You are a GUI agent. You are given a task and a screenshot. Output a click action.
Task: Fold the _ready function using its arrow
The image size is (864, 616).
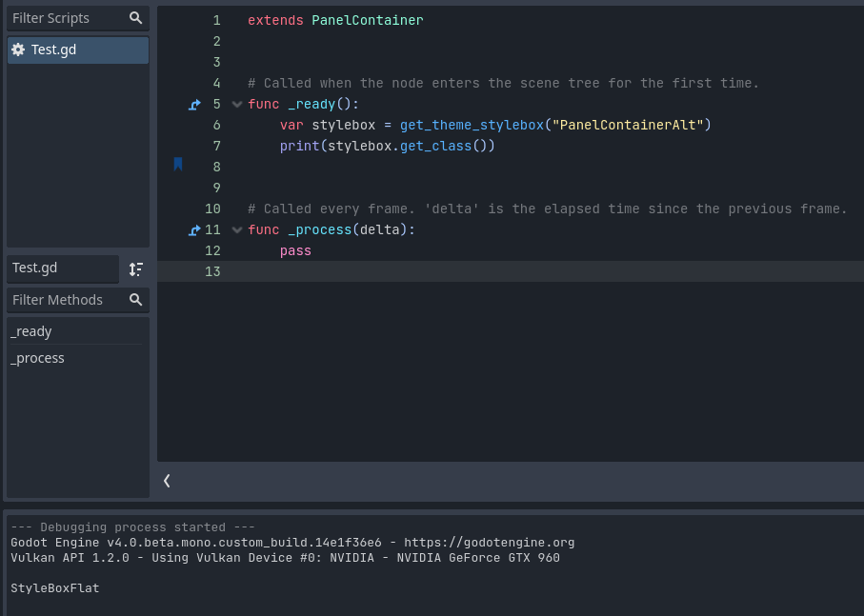pos(236,104)
